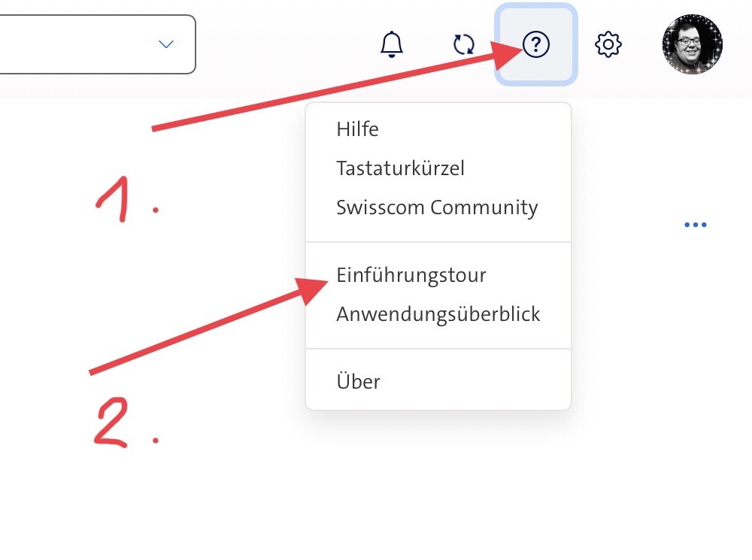This screenshot has width=752, height=560.
Task: Click the Über menu item
Action: pos(358,381)
